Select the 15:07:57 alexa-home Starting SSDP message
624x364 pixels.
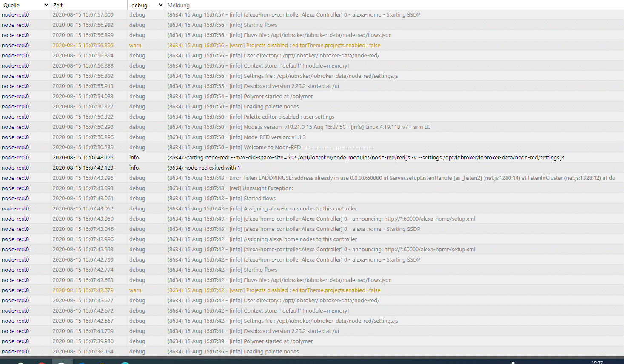pyautogui.click(x=294, y=15)
